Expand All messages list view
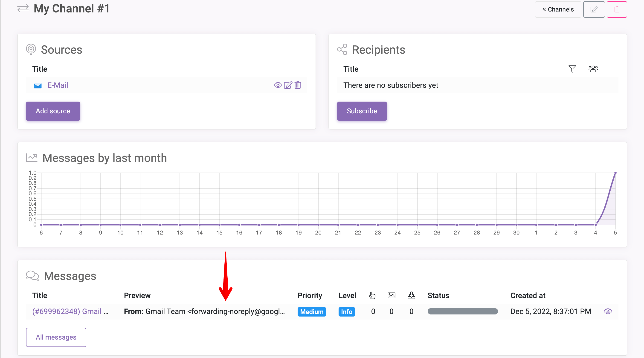Image resolution: width=644 pixels, height=358 pixels. [x=56, y=337]
